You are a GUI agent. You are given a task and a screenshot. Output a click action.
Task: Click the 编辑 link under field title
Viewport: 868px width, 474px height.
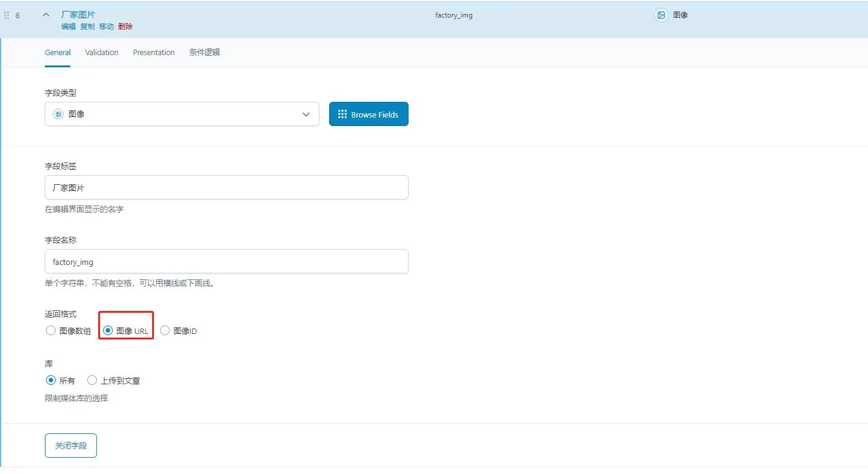(x=68, y=27)
